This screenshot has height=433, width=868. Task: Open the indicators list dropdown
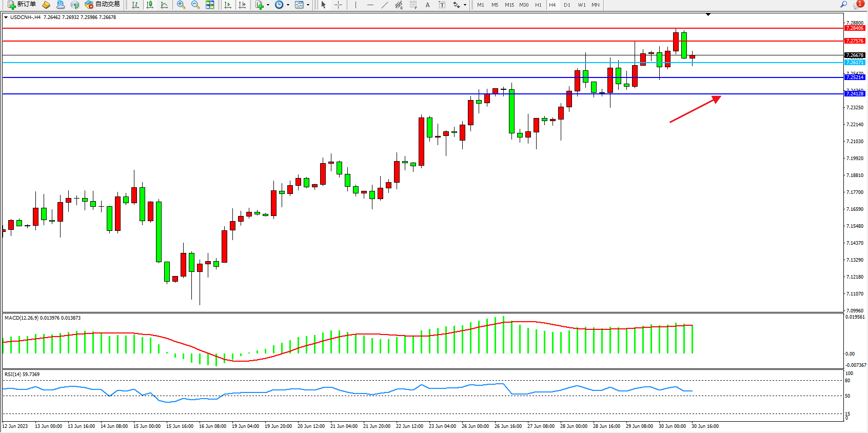(x=267, y=5)
